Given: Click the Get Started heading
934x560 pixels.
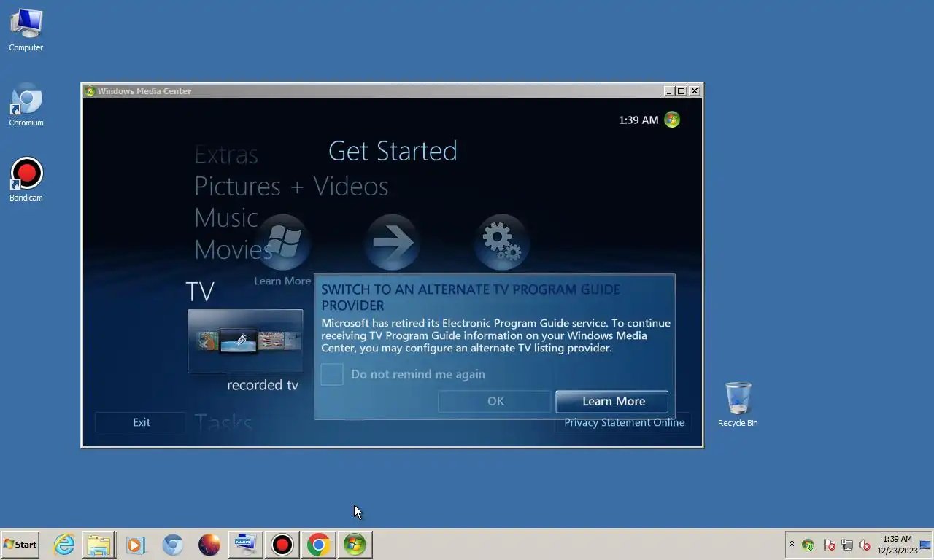Looking at the screenshot, I should [393, 151].
